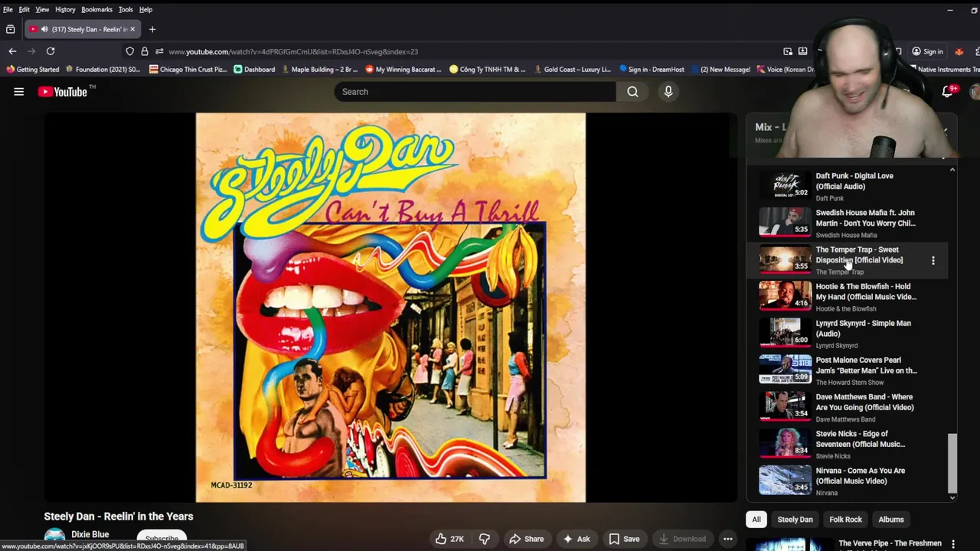This screenshot has height=551, width=980.
Task: Click the site padlock icon
Action: [144, 51]
